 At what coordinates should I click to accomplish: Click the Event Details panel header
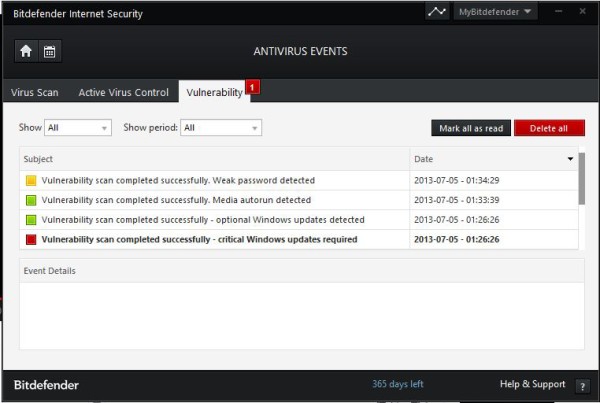(302, 271)
